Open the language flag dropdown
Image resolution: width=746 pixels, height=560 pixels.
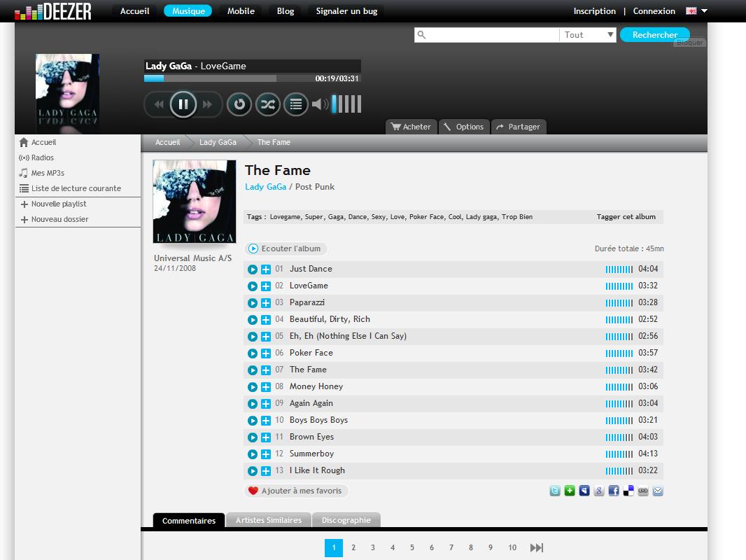coord(697,11)
